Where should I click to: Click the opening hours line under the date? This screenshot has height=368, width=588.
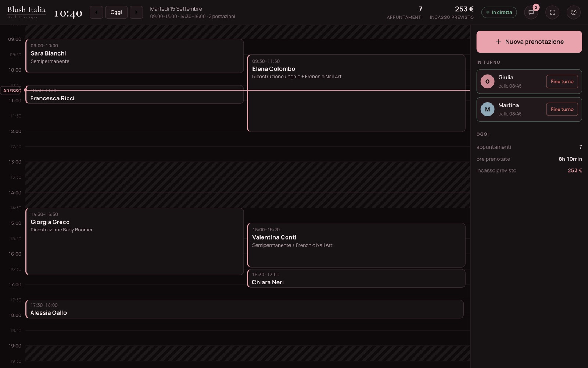click(x=193, y=17)
